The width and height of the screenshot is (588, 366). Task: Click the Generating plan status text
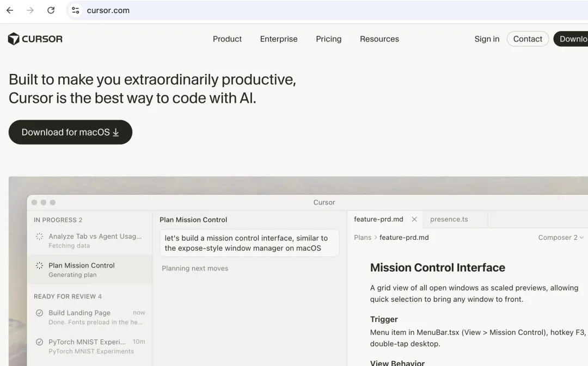pos(72,275)
